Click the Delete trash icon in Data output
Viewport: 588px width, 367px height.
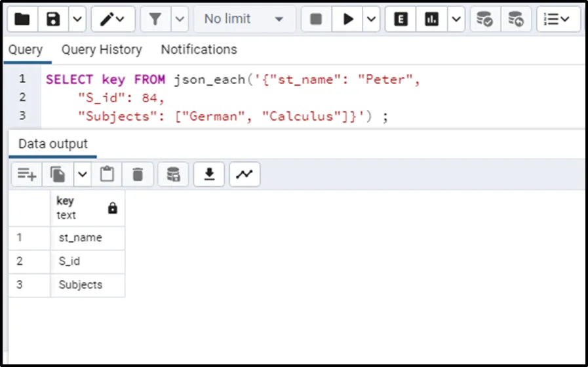tap(138, 174)
